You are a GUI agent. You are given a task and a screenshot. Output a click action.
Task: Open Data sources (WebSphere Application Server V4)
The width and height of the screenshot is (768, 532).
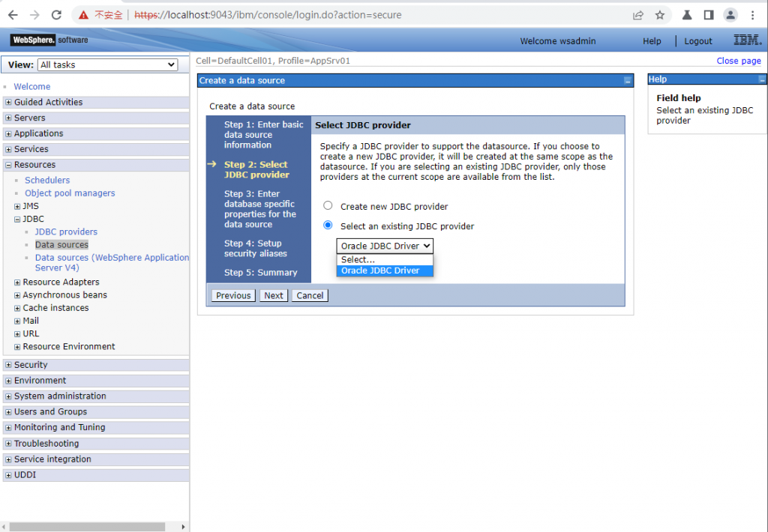point(112,262)
